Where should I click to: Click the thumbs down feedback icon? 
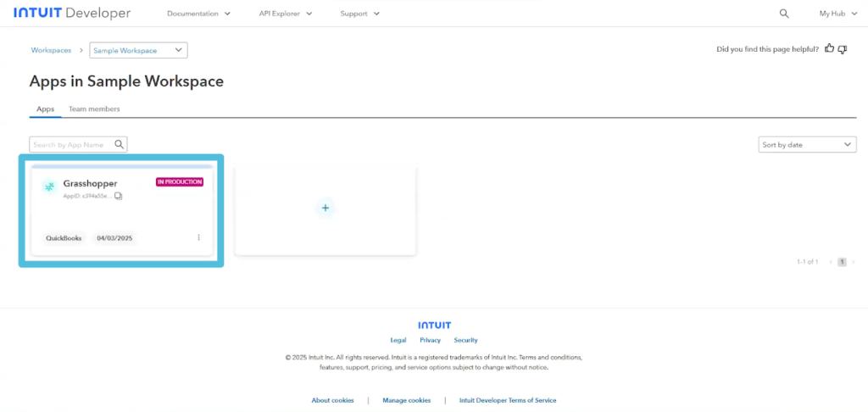[x=843, y=49]
